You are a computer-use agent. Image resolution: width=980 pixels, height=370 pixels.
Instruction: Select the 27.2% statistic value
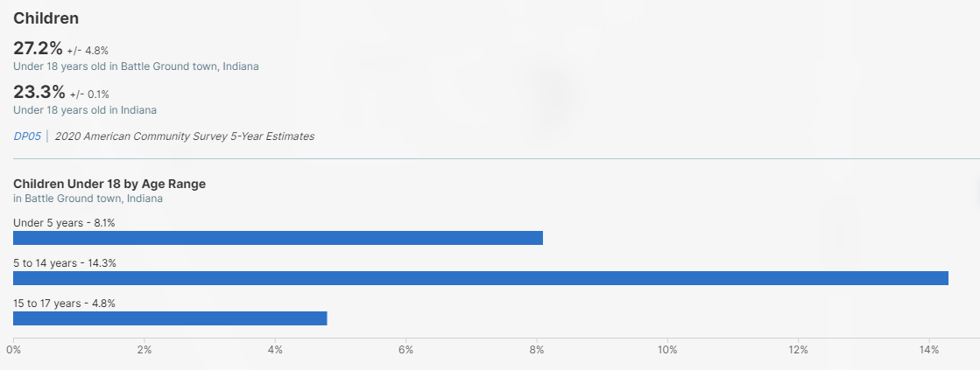(39, 49)
